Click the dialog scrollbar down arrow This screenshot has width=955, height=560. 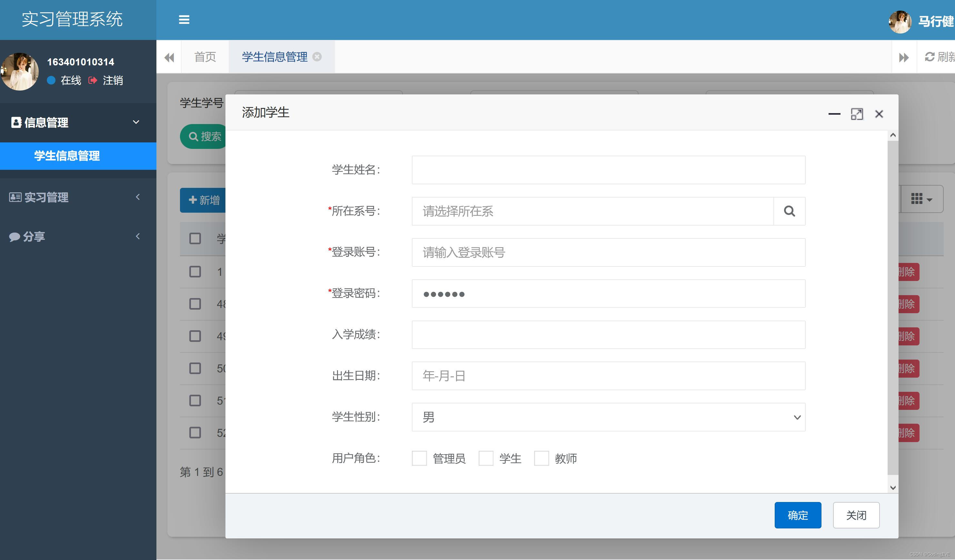892,487
